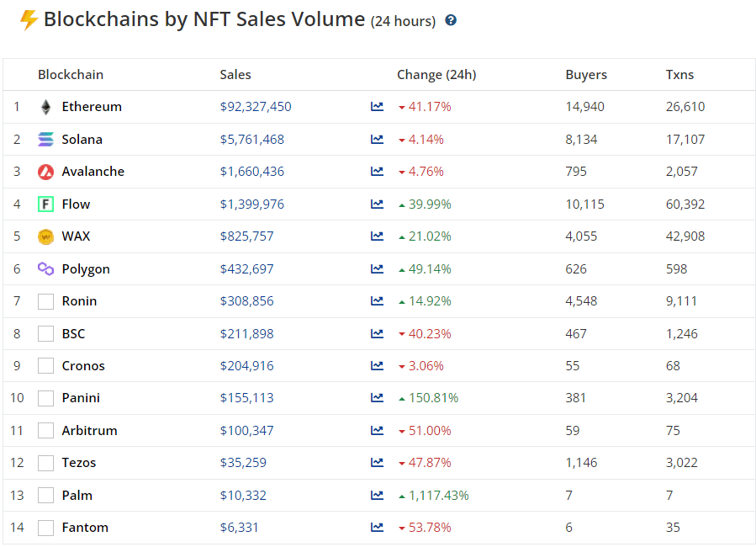Click the help question mark icon
The height and width of the screenshot is (547, 756).
tap(451, 20)
